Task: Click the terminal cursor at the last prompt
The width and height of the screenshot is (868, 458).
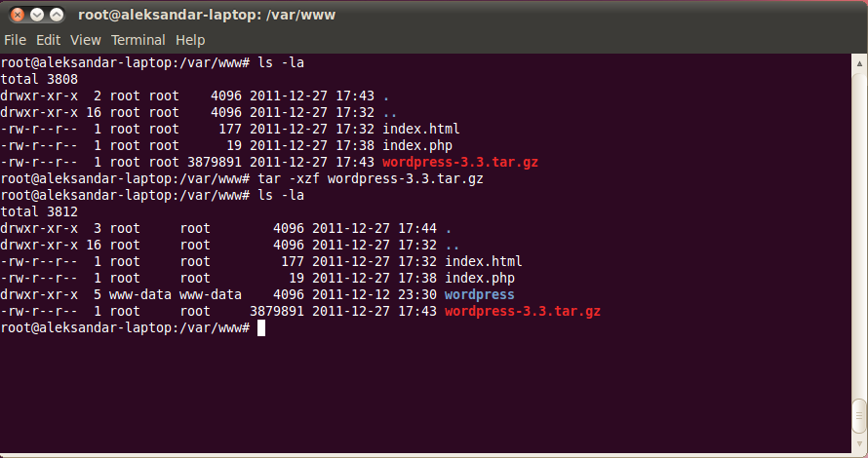Action: 261,328
